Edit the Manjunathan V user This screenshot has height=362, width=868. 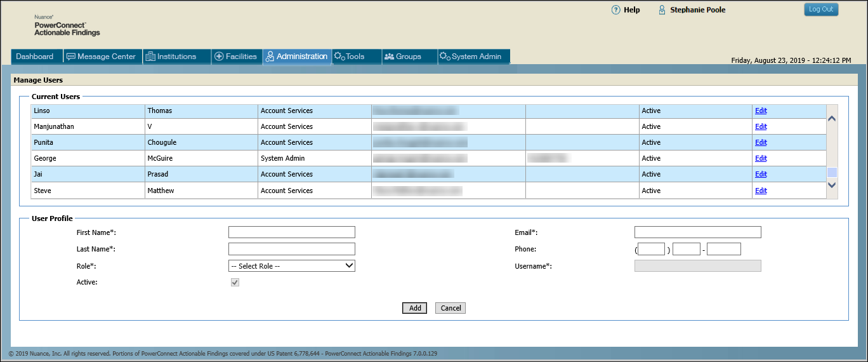coord(761,126)
